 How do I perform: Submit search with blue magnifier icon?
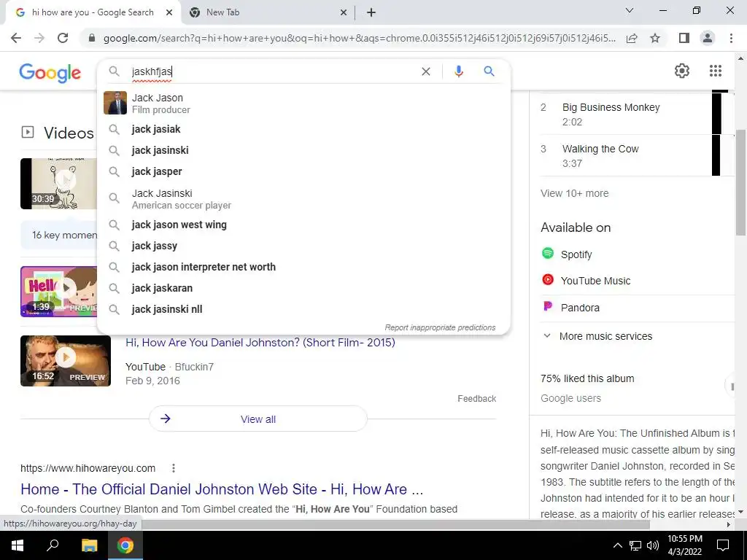click(x=489, y=71)
